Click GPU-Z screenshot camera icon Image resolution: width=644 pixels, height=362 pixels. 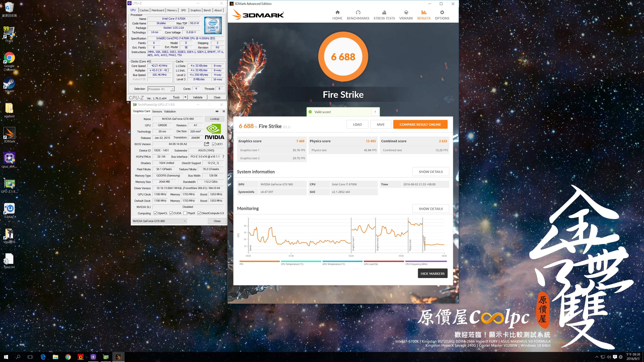(217, 111)
